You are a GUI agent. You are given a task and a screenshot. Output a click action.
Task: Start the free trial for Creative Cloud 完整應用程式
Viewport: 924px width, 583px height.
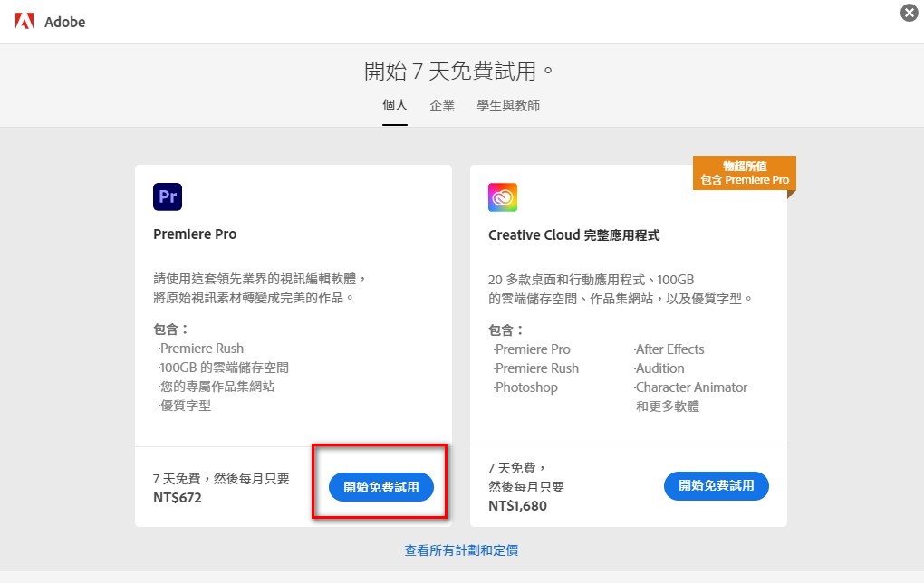[716, 486]
